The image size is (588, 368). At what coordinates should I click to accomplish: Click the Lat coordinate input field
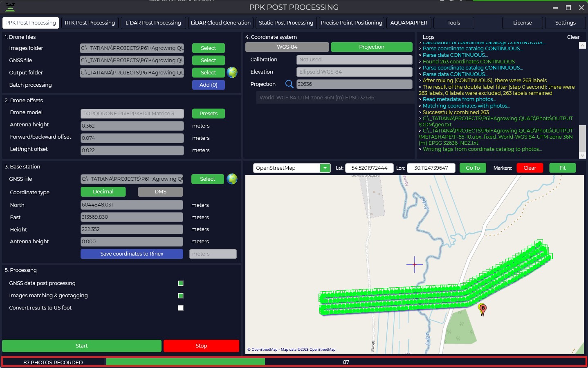pos(369,168)
